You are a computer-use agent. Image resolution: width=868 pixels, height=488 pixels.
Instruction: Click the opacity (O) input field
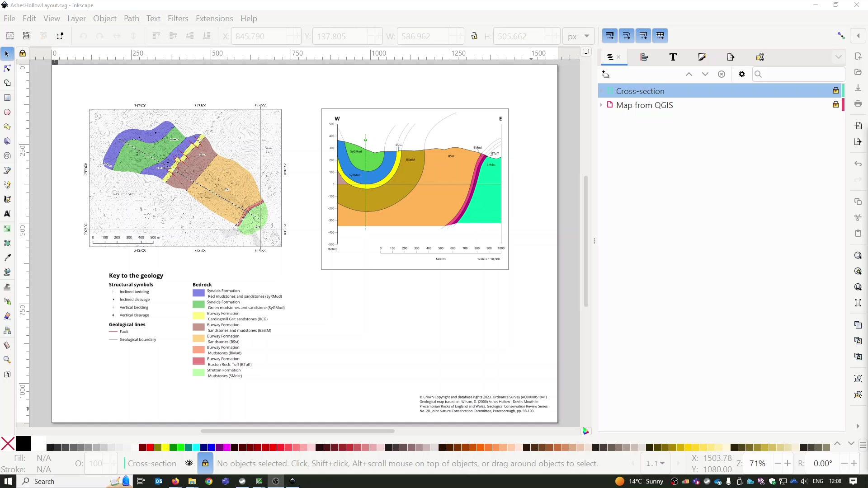pos(96,464)
